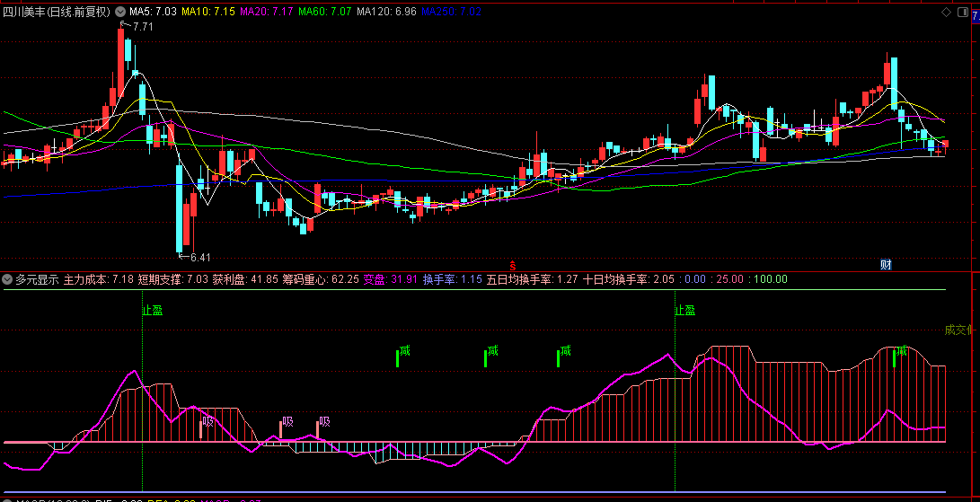Select the yellow MA10 legend label

point(208,12)
